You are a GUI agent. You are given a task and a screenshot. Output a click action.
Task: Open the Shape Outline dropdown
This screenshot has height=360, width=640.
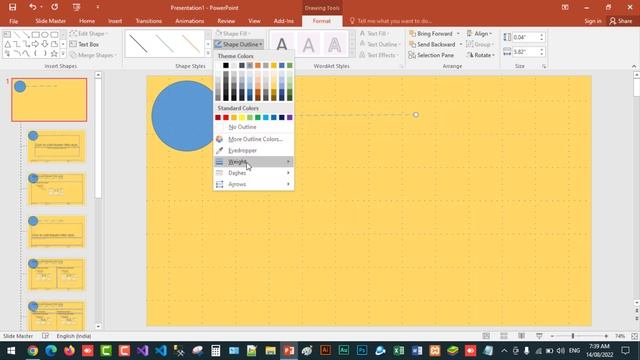tap(239, 44)
